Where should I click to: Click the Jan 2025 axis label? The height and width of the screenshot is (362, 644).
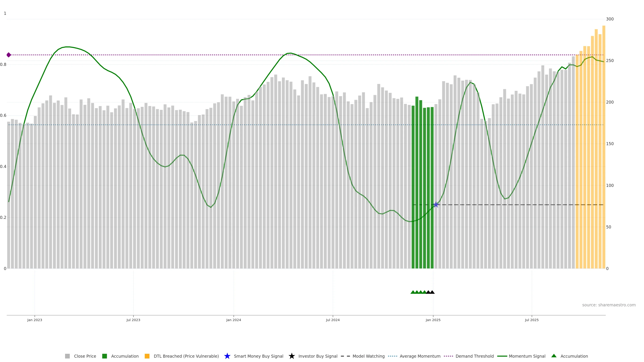pyautogui.click(x=433, y=320)
